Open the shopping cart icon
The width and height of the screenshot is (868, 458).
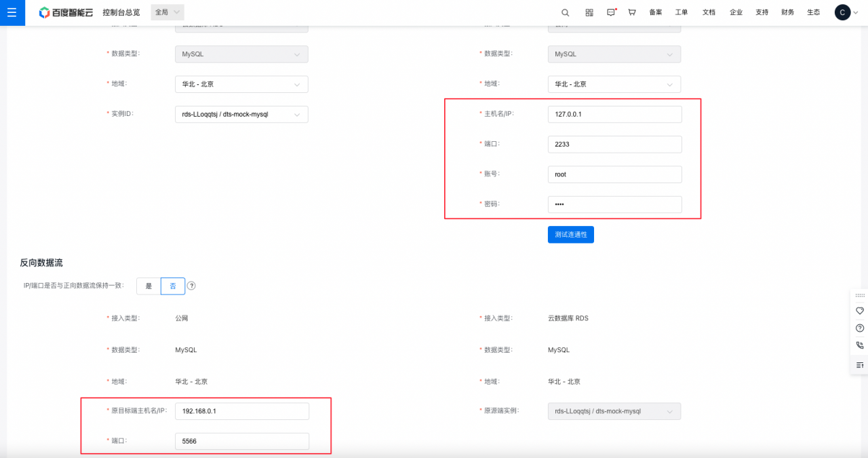coord(632,12)
